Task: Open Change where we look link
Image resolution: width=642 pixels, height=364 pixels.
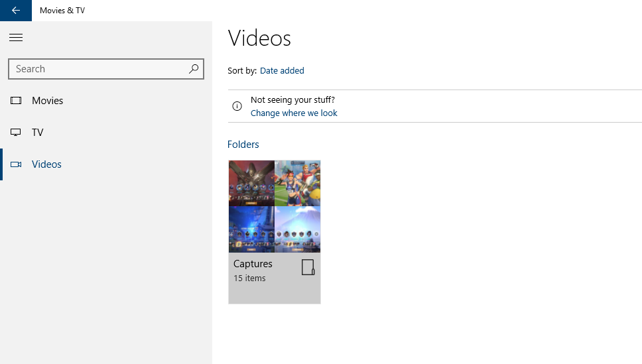Action: [294, 113]
